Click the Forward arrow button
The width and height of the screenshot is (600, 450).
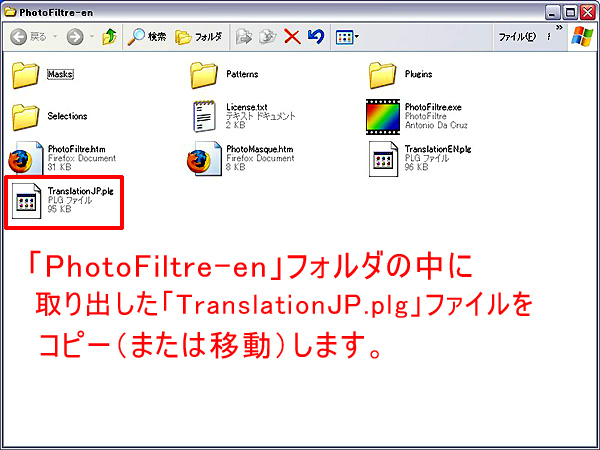point(75,37)
